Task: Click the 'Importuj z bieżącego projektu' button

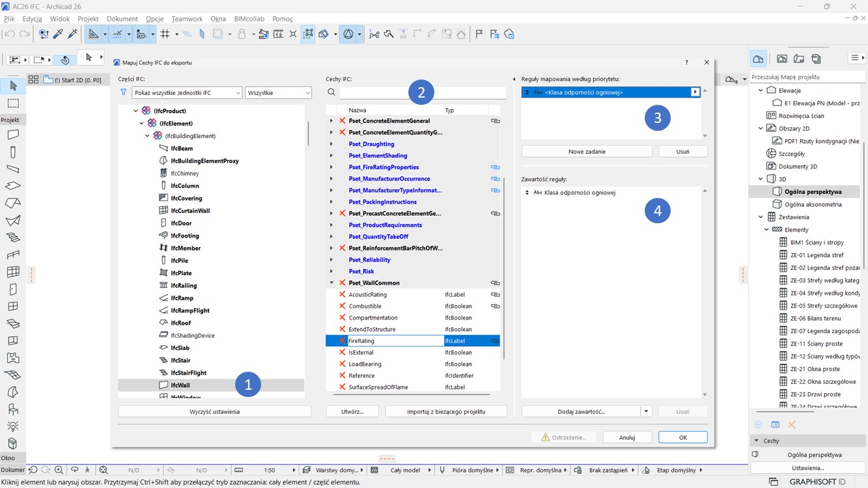Action: pyautogui.click(x=446, y=412)
